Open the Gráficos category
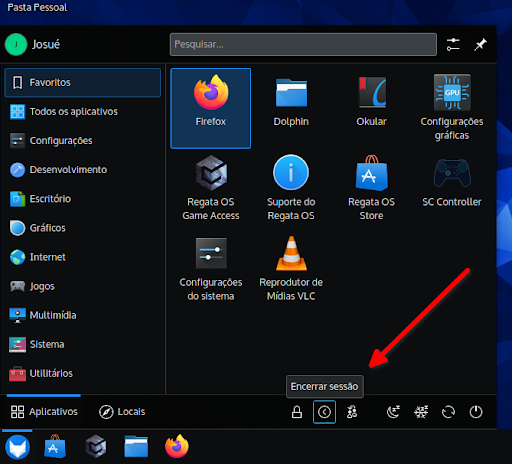This screenshot has height=464, width=512. point(83,228)
